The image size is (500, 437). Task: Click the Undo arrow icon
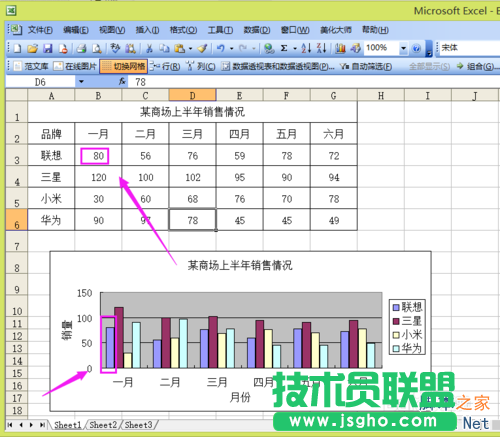tap(221, 49)
